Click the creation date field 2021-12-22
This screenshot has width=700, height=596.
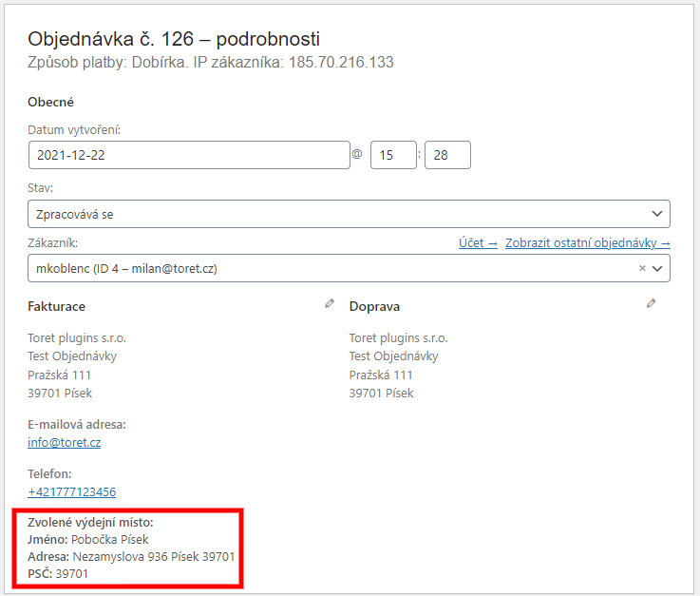[189, 155]
